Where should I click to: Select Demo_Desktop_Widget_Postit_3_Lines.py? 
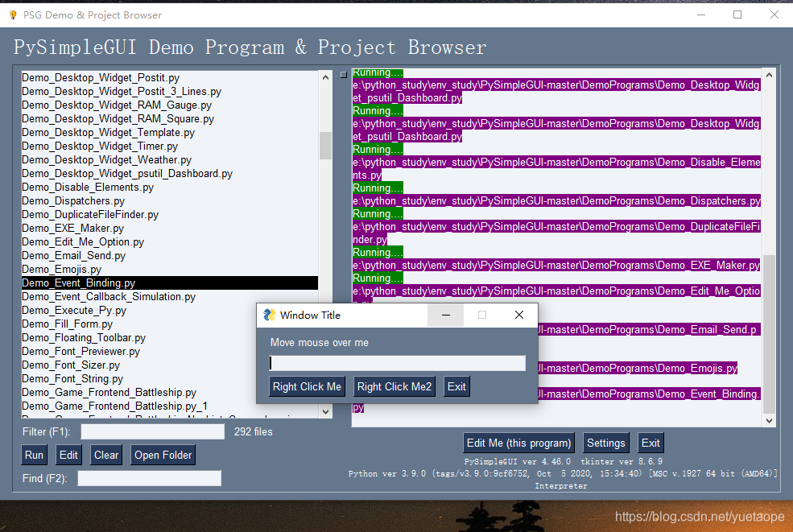click(169, 92)
